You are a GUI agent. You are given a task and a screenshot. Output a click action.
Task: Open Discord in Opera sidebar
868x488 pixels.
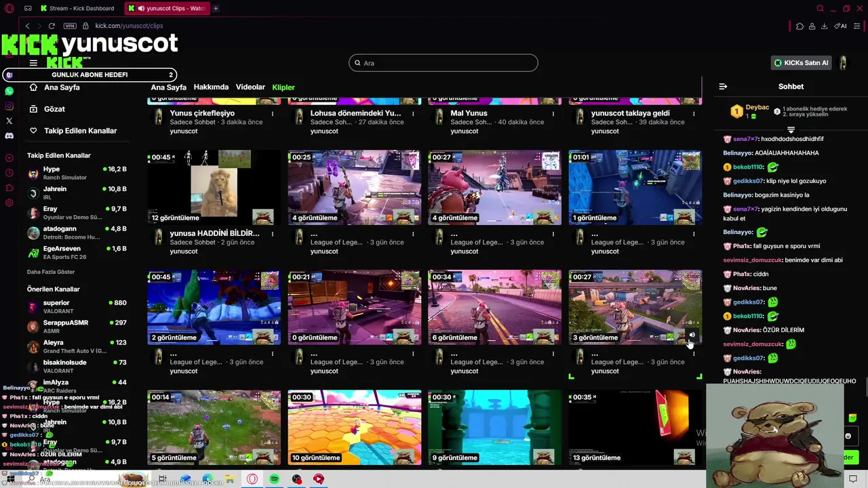[x=9, y=136]
